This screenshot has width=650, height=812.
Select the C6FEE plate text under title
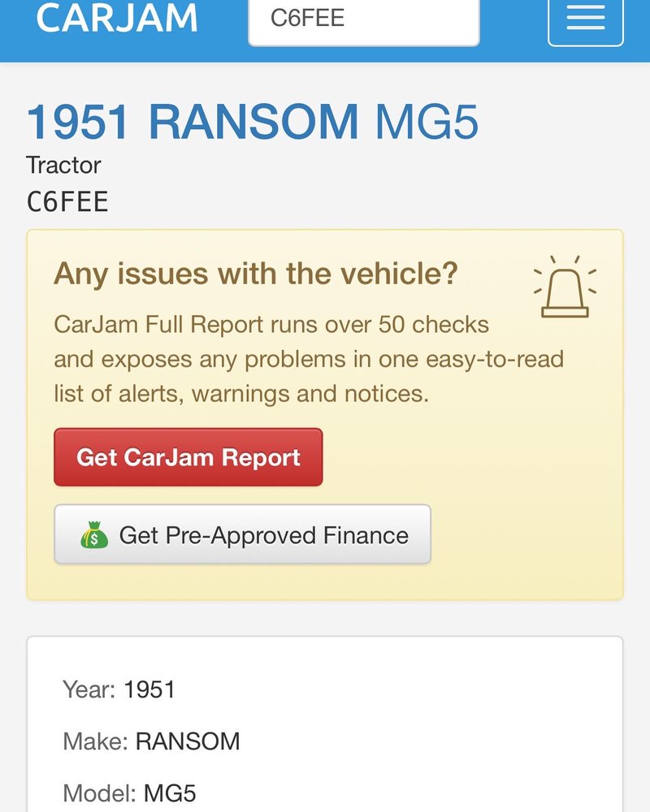coord(67,201)
